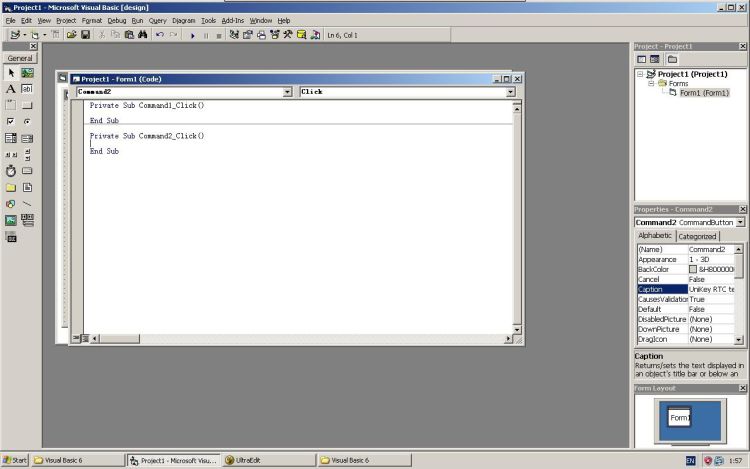Select the Image control tool

point(11,220)
